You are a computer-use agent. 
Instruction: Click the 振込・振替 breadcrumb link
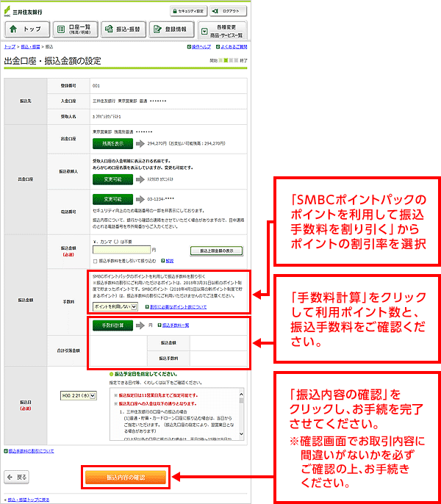(30, 47)
